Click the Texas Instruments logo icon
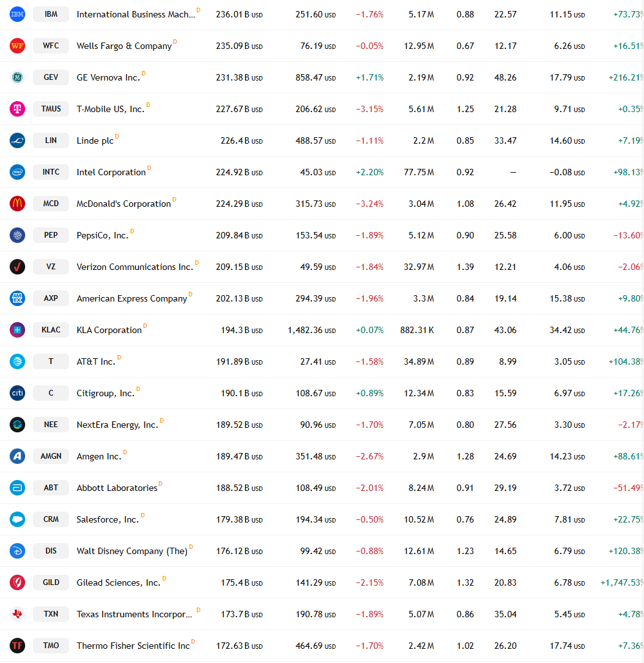The width and height of the screenshot is (644, 663). click(17, 614)
